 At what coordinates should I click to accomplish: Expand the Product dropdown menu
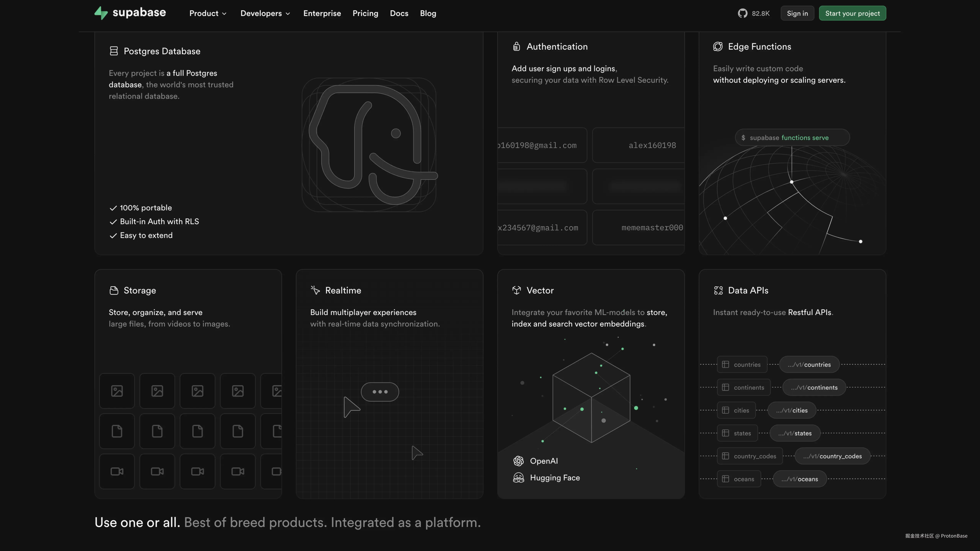tap(208, 13)
